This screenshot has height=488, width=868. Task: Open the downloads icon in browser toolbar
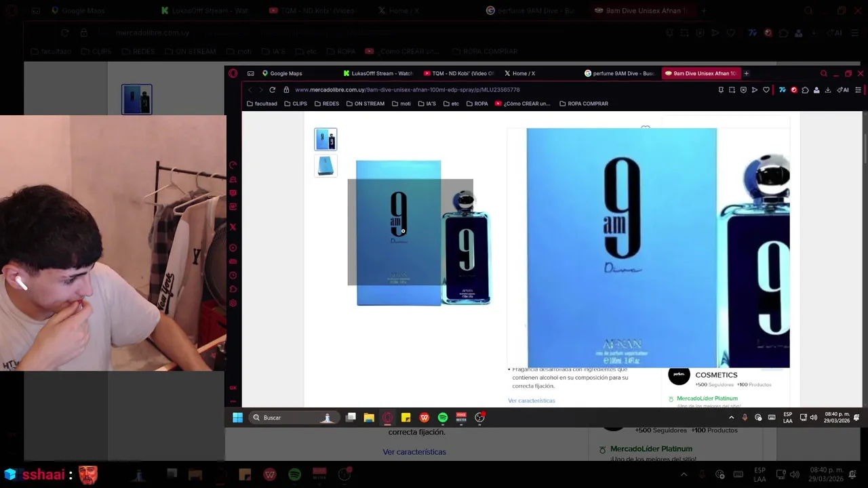(828, 89)
